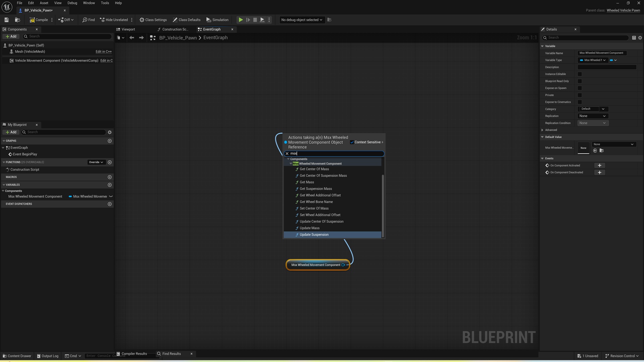
Task: Add a new variable
Action: [110, 185]
